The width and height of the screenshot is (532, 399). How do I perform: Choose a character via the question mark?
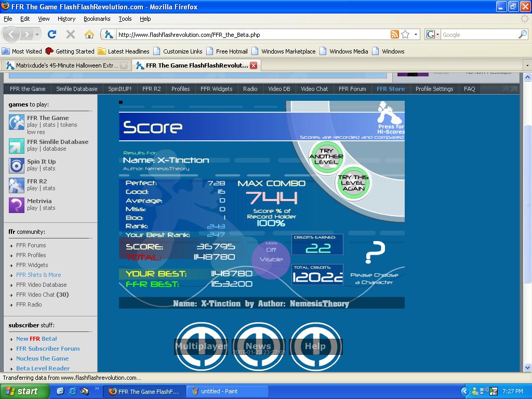coord(375,252)
